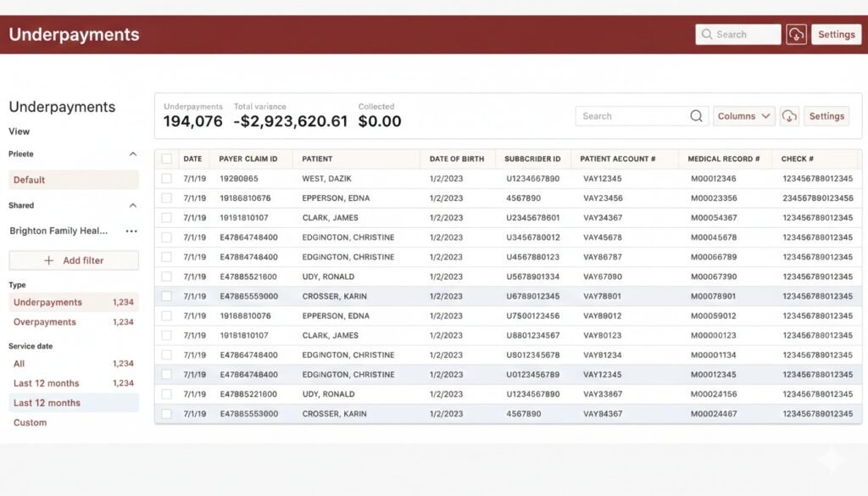This screenshot has height=496, width=868.
Task: Choose the Custom service date option
Action: pos(31,422)
